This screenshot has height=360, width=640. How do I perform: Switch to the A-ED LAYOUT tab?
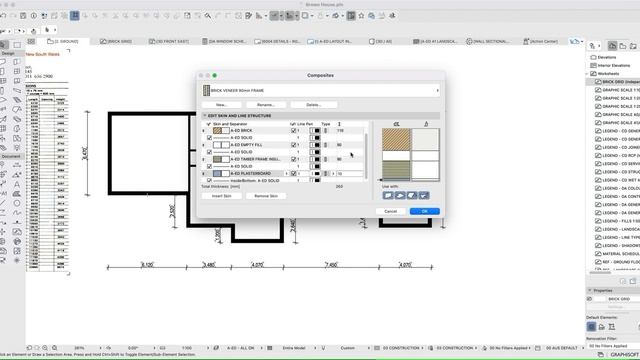click(x=329, y=41)
